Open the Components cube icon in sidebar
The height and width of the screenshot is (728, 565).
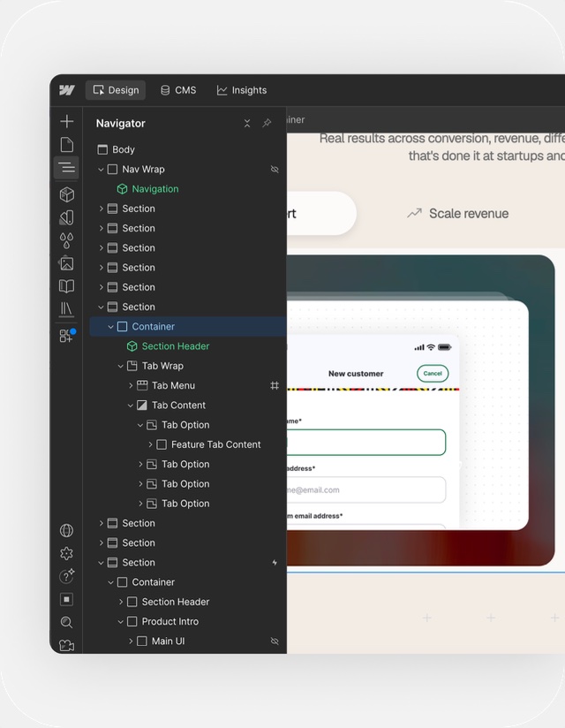tap(67, 194)
